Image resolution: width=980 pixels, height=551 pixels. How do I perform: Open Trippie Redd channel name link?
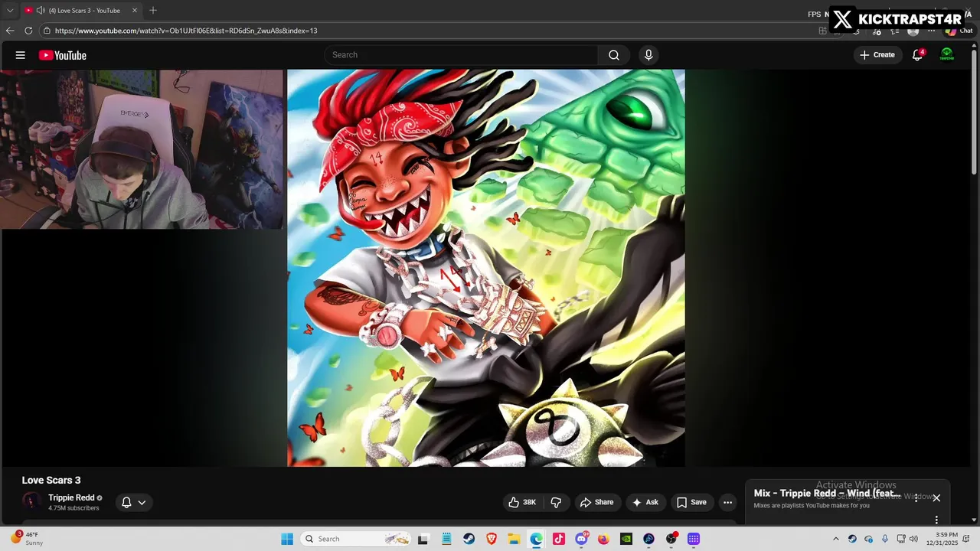click(x=71, y=497)
